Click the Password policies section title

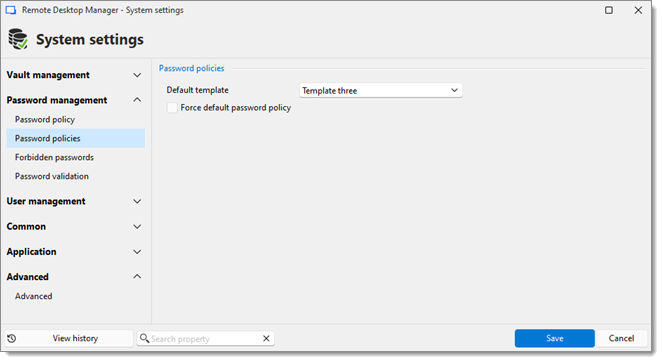pos(192,68)
